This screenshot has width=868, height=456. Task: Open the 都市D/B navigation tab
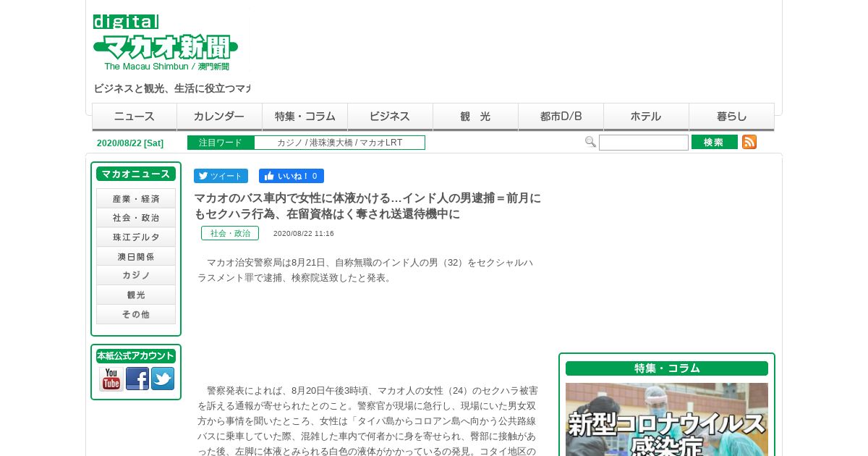(561, 117)
